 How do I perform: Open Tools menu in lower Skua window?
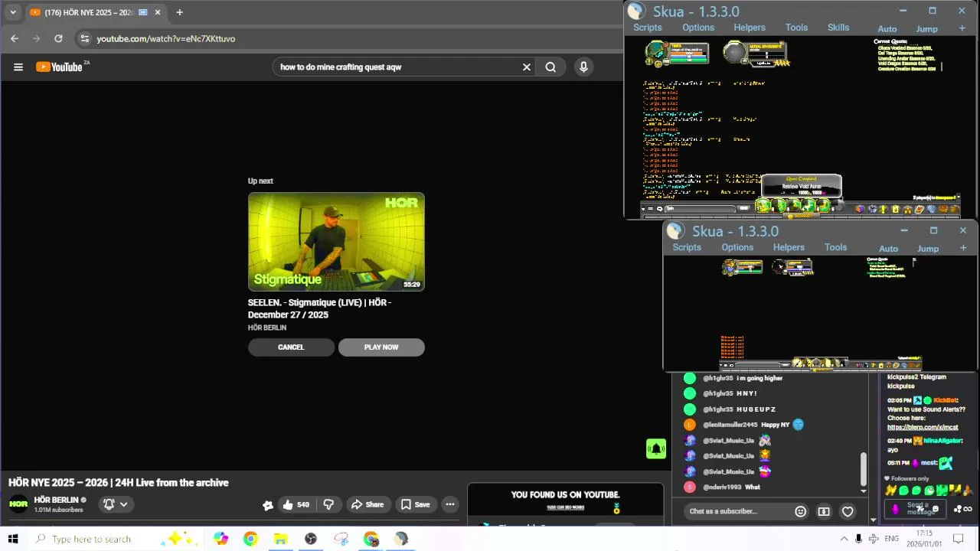pyautogui.click(x=835, y=247)
